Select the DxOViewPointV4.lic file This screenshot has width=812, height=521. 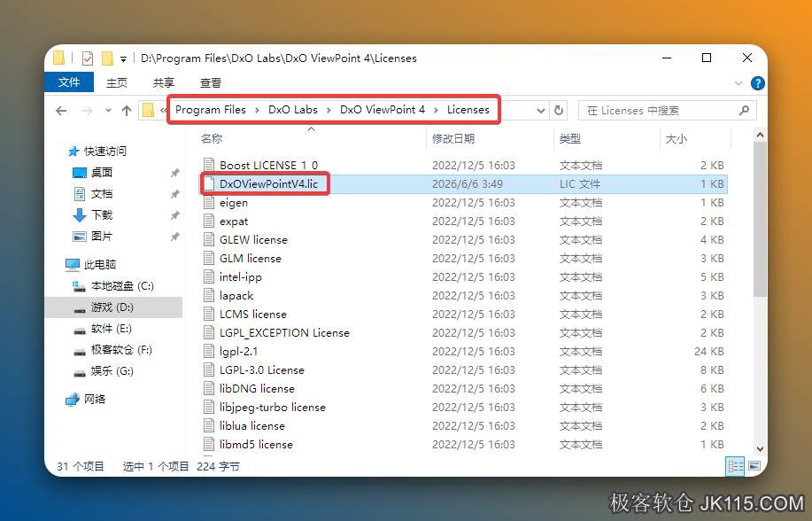[x=268, y=184]
